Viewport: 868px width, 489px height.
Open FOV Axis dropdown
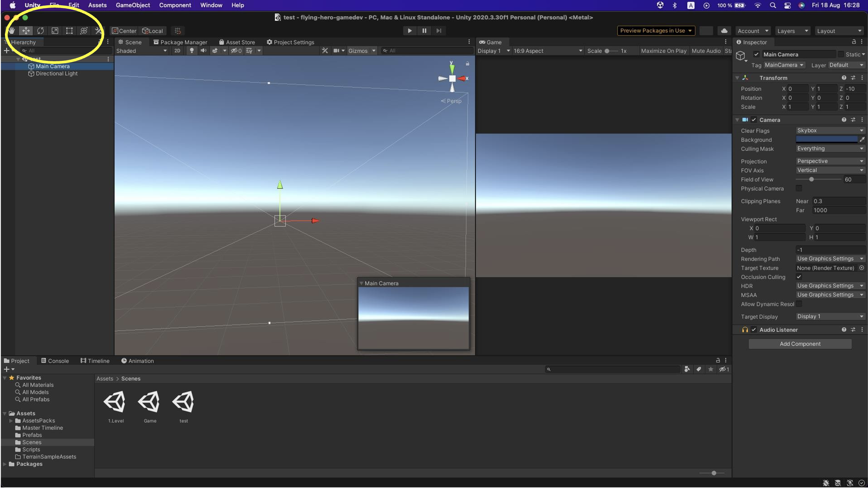click(x=830, y=170)
